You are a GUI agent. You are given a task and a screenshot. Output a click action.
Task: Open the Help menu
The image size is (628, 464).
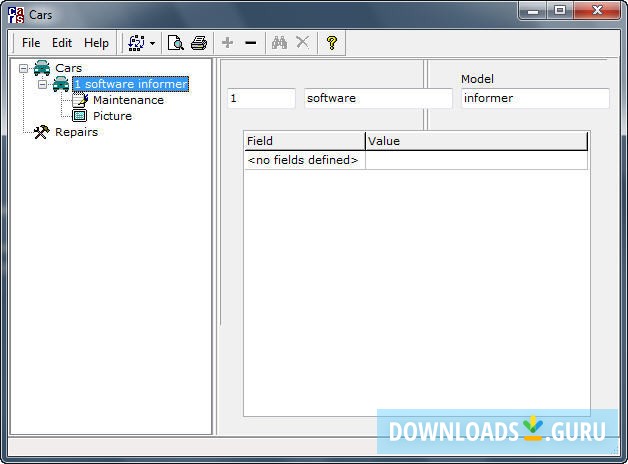tap(96, 43)
